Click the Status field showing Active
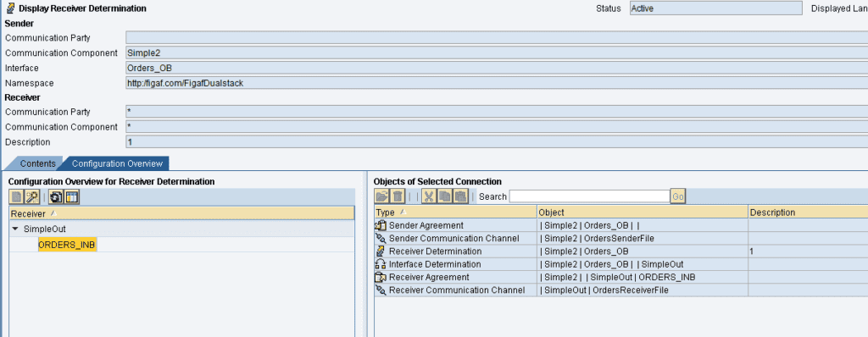The width and height of the screenshot is (868, 337). coord(715,8)
